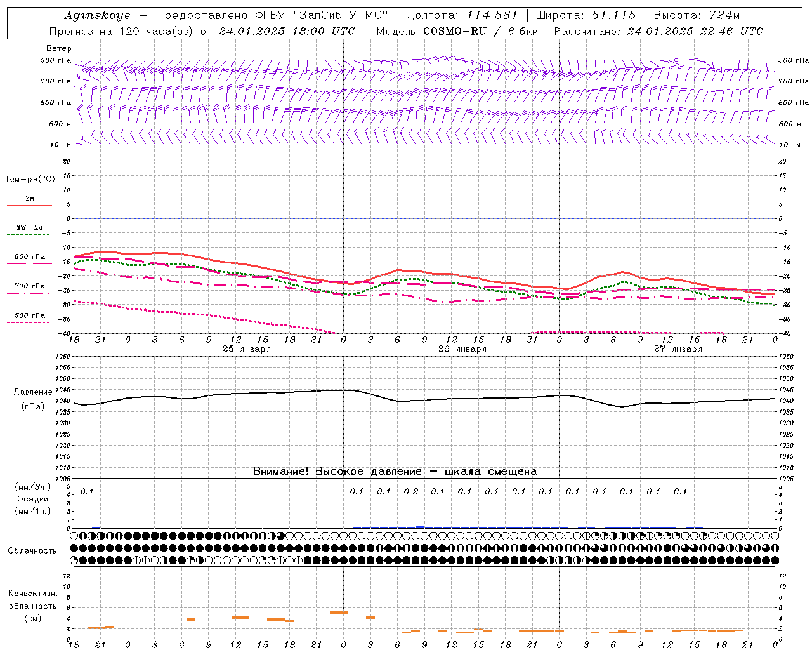Select the 'Широта: 51.115' latitude text
812x650 pixels.
pyautogui.click(x=586, y=15)
